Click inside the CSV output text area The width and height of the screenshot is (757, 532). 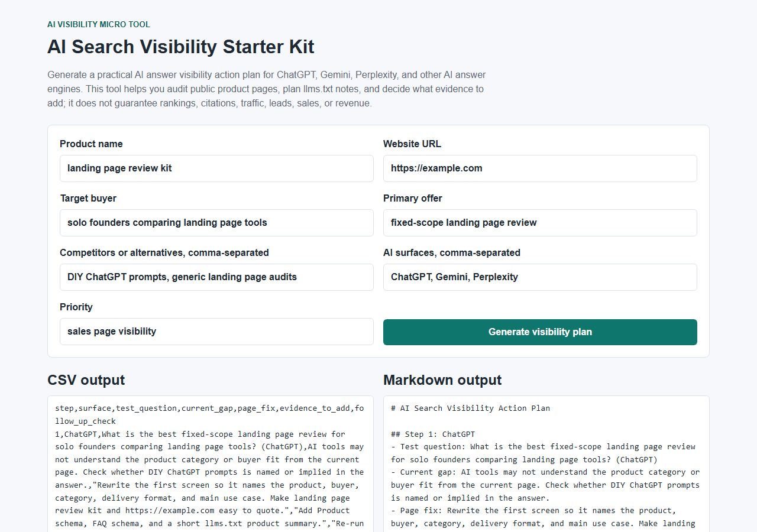tap(211, 464)
